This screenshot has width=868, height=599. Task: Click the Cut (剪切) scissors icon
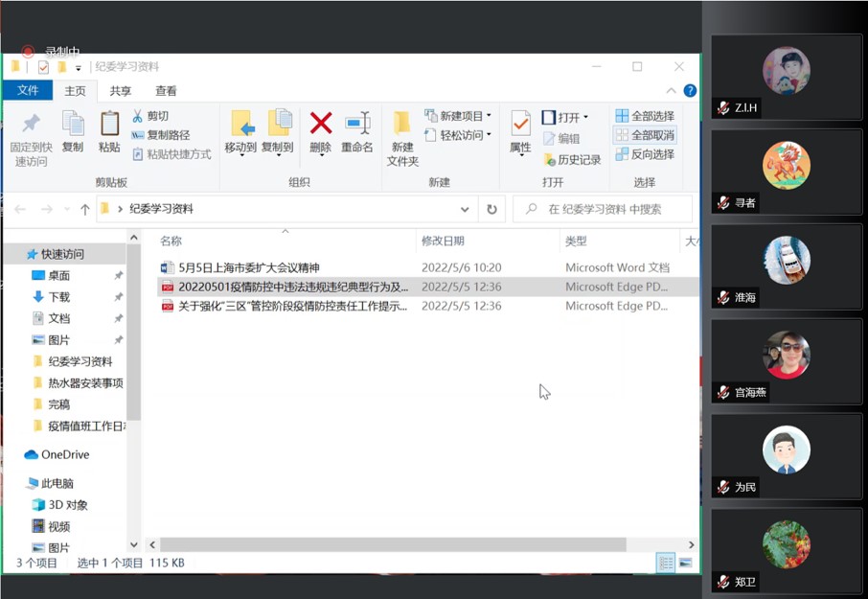tap(137, 116)
